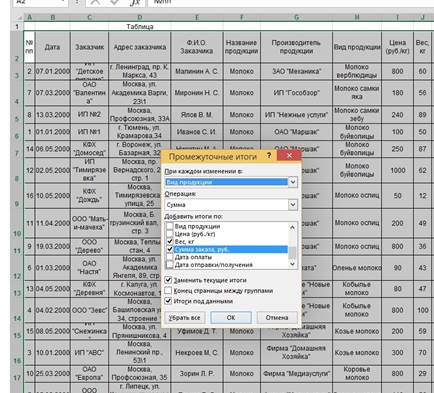Select column D header

[x=139, y=18]
